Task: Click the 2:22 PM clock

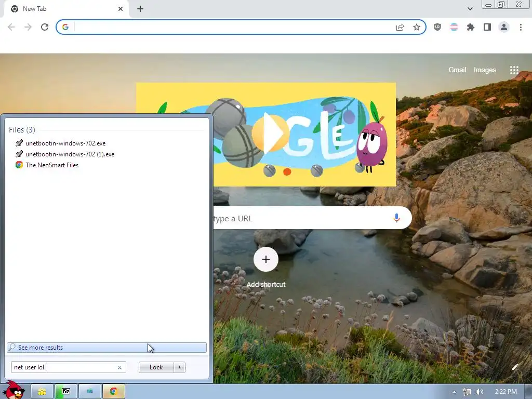Action: 506,392
